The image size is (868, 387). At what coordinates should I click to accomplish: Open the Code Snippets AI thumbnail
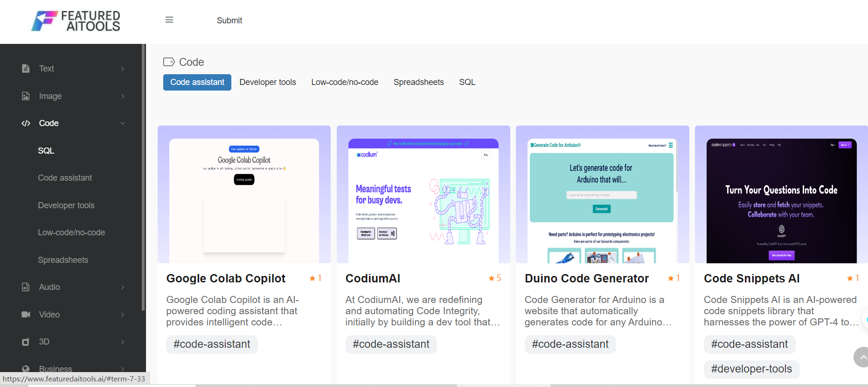(781, 194)
